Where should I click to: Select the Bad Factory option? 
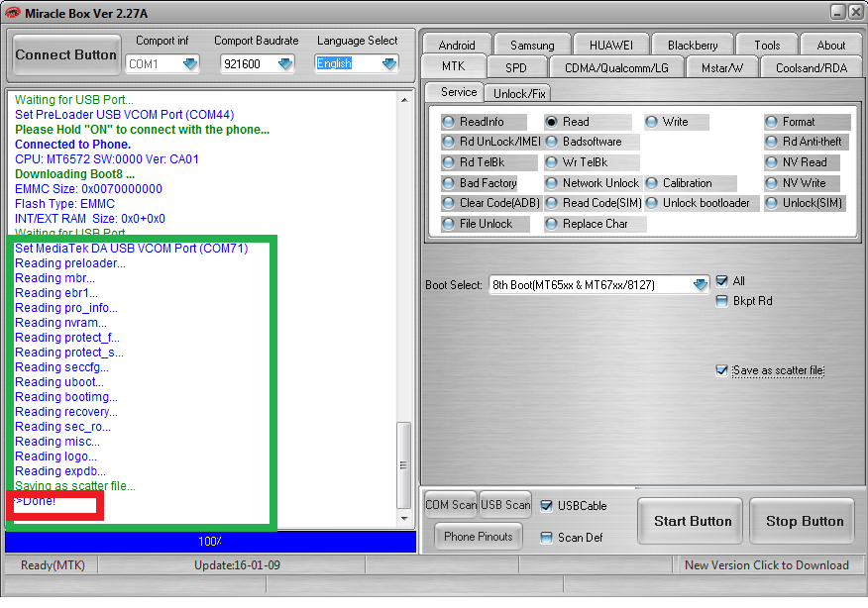(x=479, y=183)
